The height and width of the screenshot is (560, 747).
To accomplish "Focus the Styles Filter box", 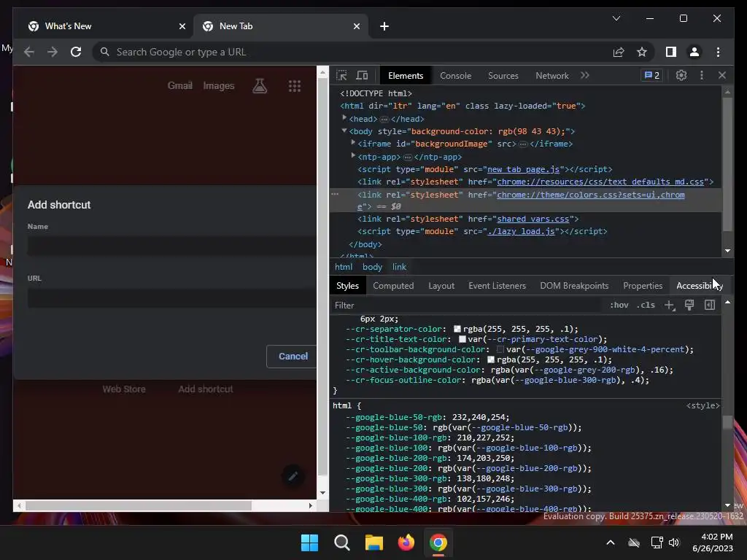I will pos(467,306).
